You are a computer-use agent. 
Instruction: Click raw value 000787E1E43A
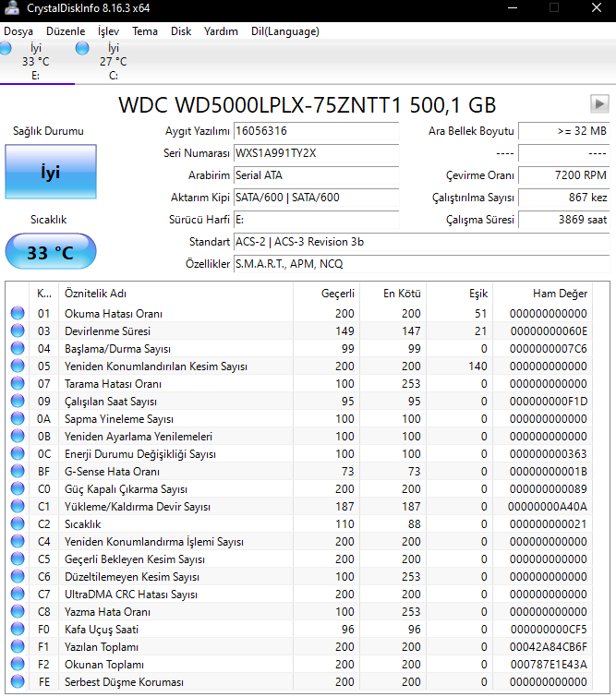click(x=549, y=665)
